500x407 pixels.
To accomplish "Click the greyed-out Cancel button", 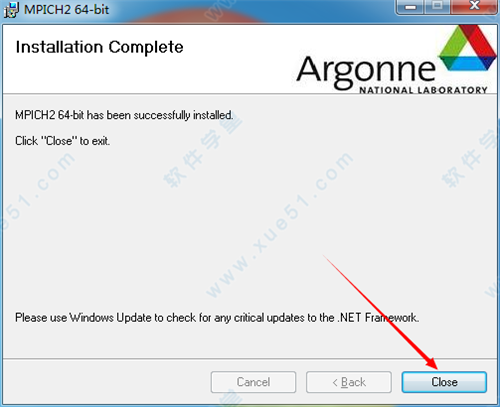I will [253, 382].
